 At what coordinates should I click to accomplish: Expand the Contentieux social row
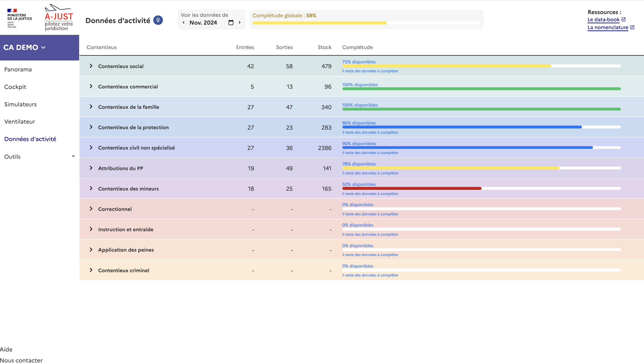click(x=91, y=66)
